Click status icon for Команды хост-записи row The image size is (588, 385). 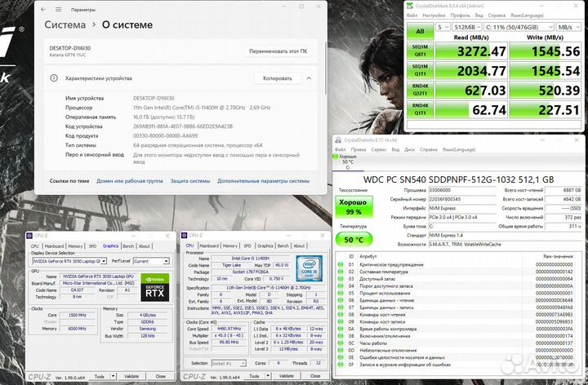tap(341, 321)
